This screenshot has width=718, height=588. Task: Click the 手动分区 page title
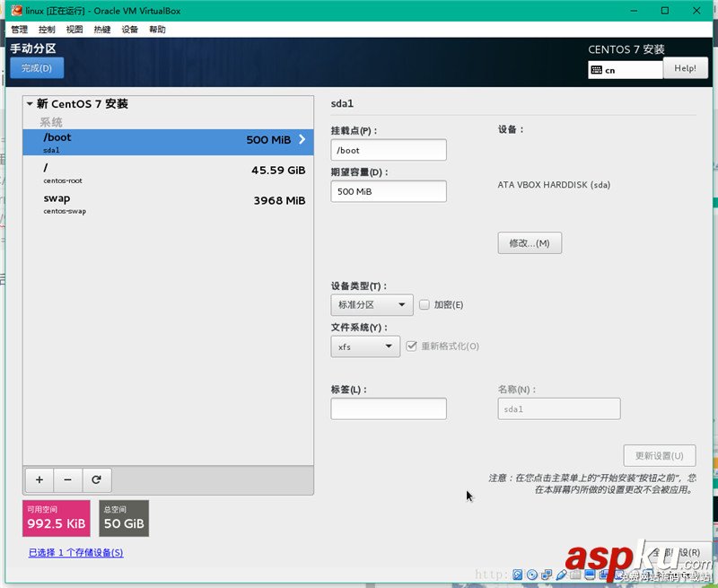[33, 48]
